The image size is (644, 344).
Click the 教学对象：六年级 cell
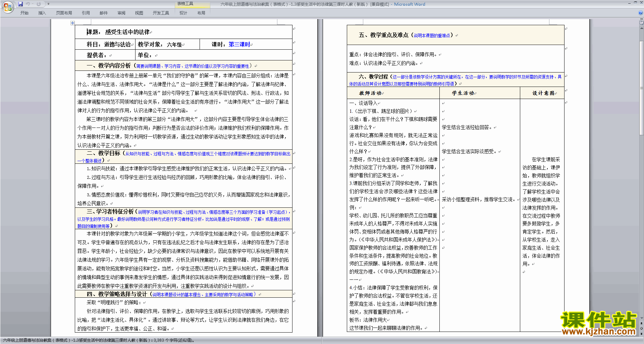tap(167, 44)
